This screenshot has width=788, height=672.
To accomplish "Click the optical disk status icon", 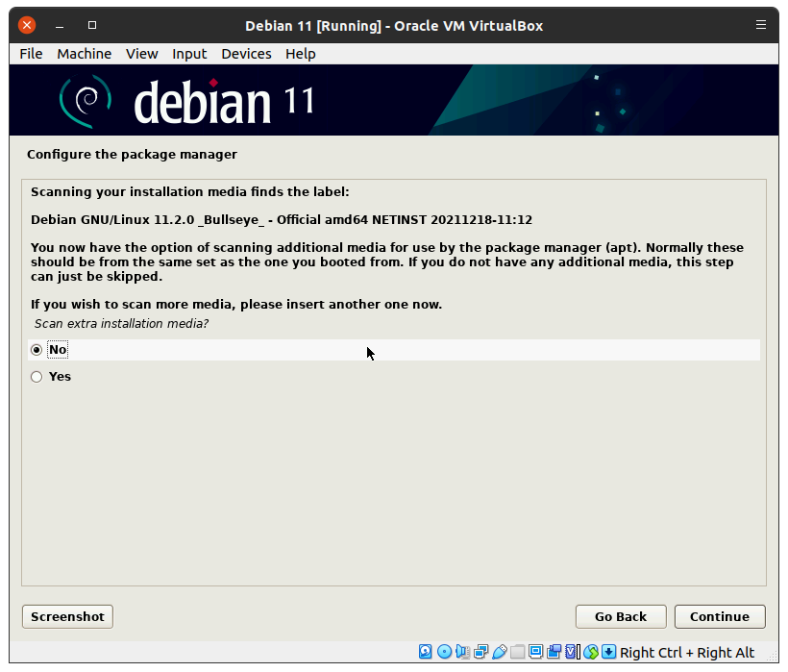I will click(444, 652).
